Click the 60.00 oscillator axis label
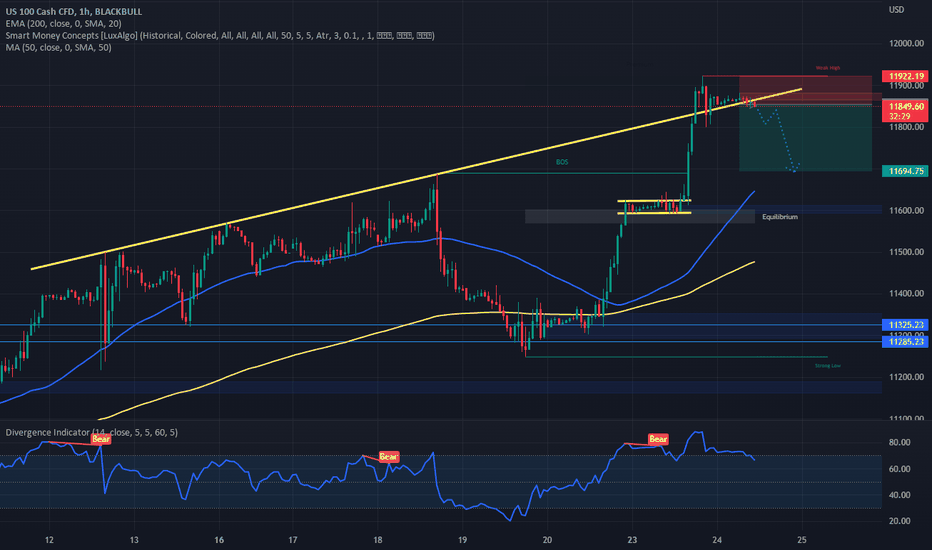932x550 pixels. point(899,469)
